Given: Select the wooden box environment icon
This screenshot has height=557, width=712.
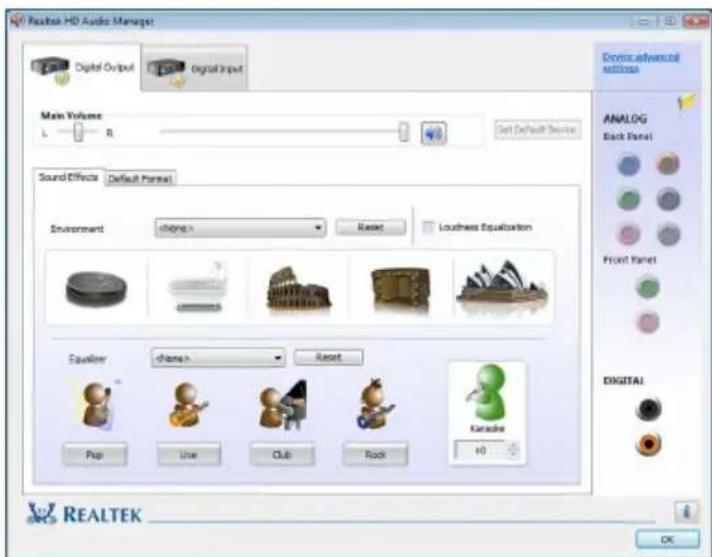Looking at the screenshot, I should pyautogui.click(x=400, y=289).
